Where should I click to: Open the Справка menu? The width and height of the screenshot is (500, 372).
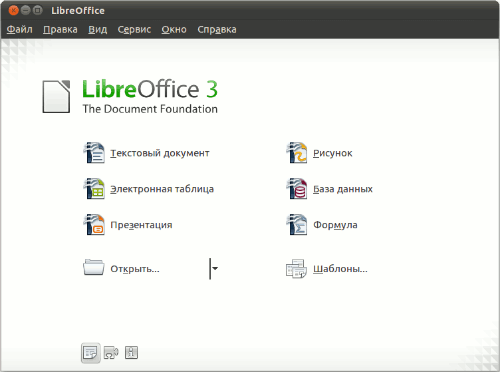point(217,30)
